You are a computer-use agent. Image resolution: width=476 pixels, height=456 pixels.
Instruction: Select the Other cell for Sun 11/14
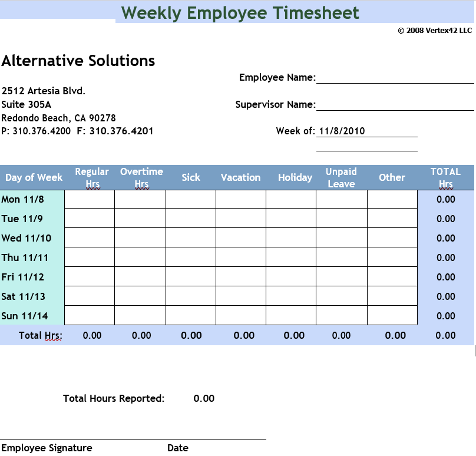pos(392,316)
